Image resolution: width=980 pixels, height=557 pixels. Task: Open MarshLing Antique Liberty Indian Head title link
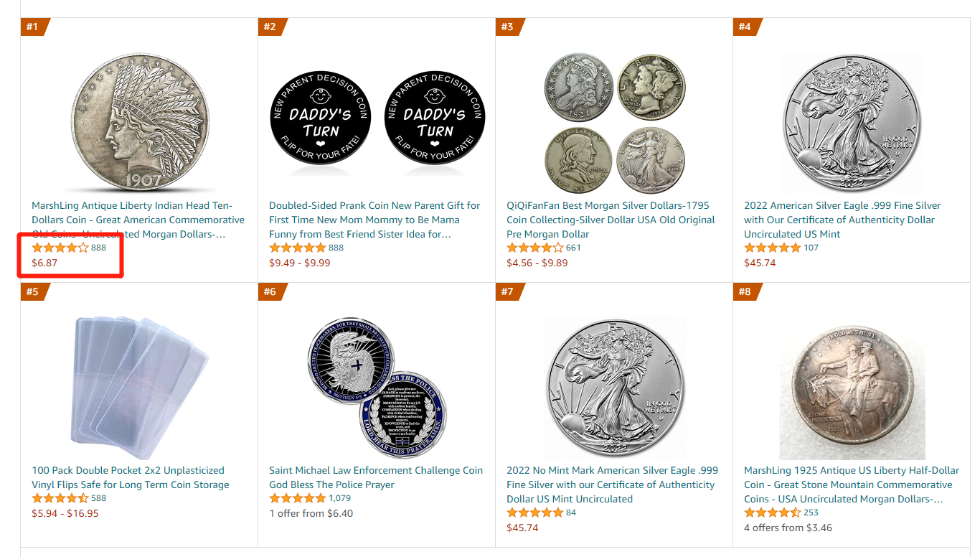pyautogui.click(x=138, y=220)
